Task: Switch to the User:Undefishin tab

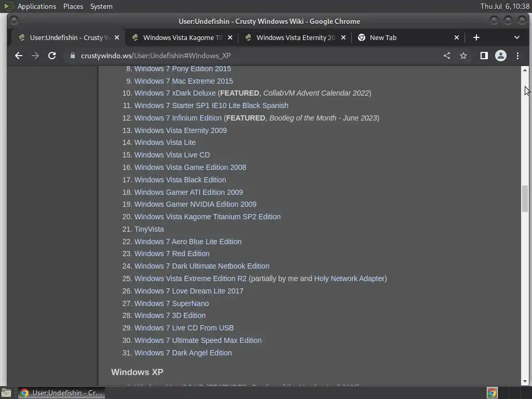Action: [x=69, y=37]
